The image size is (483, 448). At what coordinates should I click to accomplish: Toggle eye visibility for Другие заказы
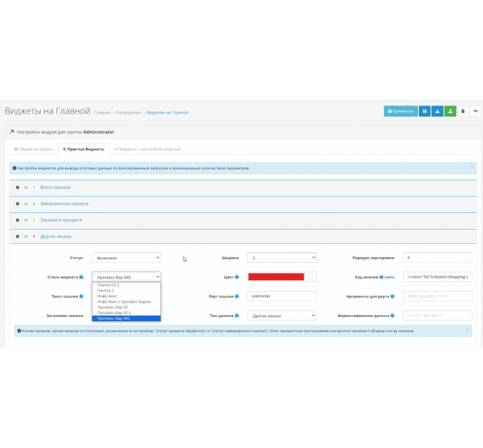coord(26,236)
